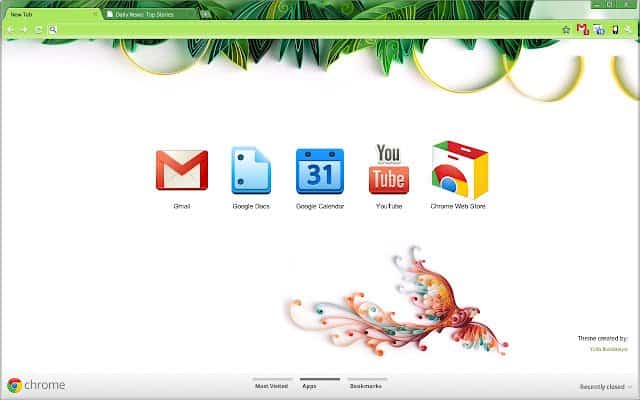The width and height of the screenshot is (640, 400).
Task: Click the Gmail label text
Action: [x=182, y=206]
